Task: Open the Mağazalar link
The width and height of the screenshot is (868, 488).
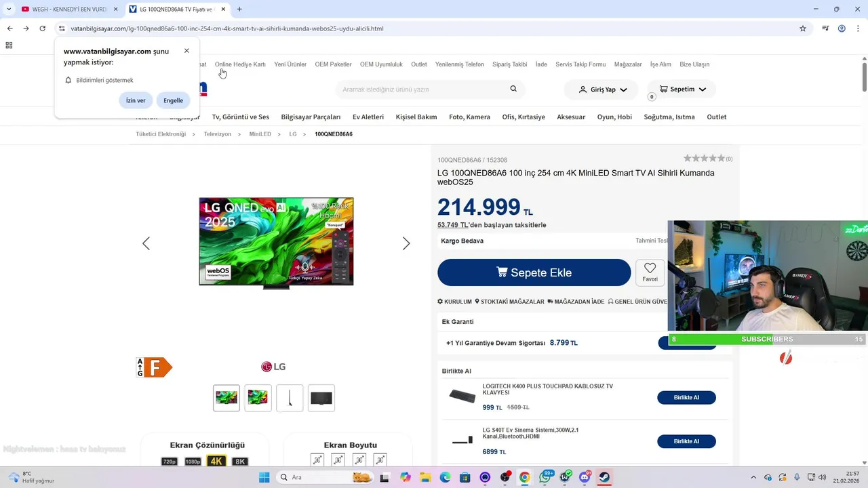Action: pos(628,64)
